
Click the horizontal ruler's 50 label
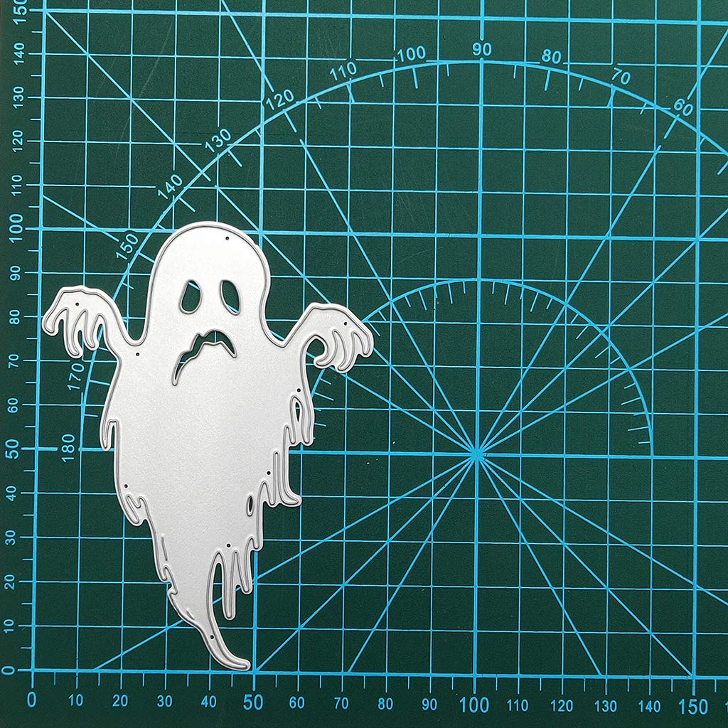point(253,703)
